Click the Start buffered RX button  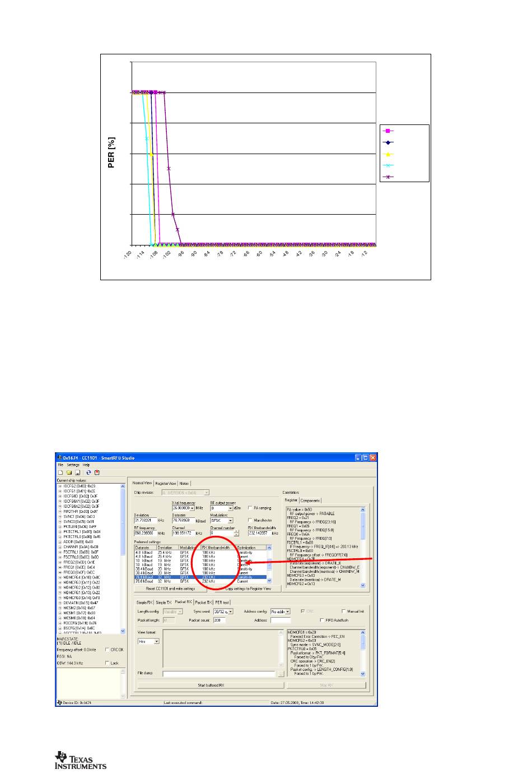tap(211, 685)
